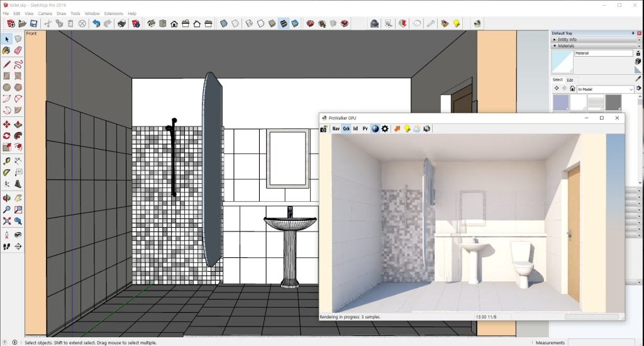Click the Undo arrow icon
The height and width of the screenshot is (346, 644).
(x=96, y=23)
